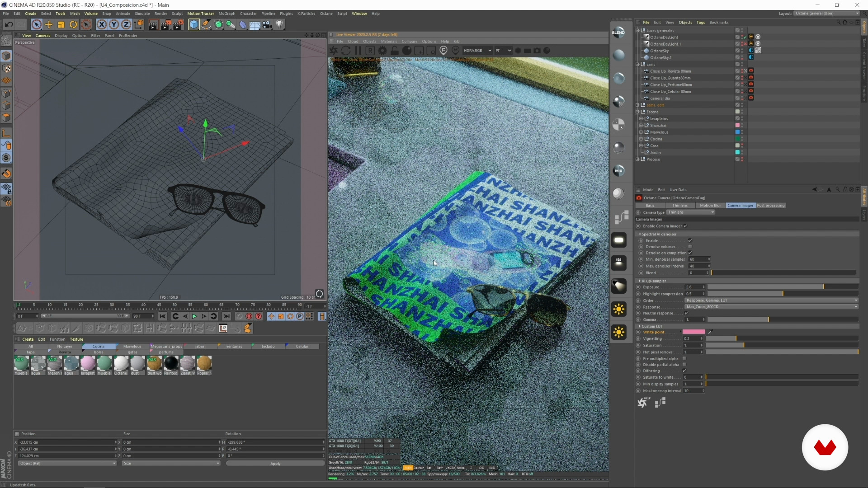The image size is (868, 488).
Task: Click the Camera object icon in toolbar
Action: pyautogui.click(x=267, y=24)
